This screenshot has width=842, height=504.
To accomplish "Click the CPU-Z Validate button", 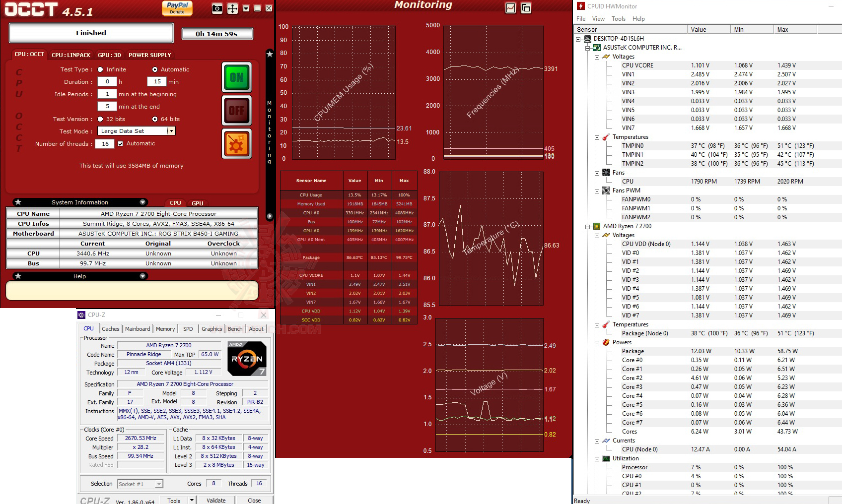I will point(216,500).
